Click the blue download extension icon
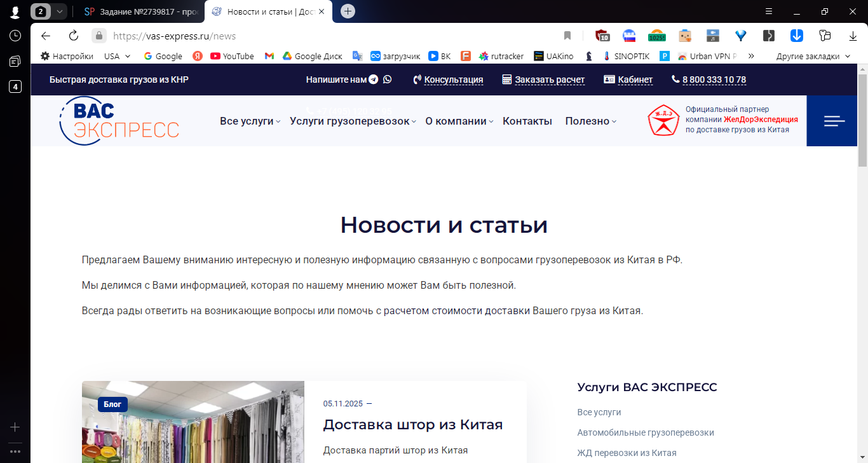868x463 pixels. (796, 36)
